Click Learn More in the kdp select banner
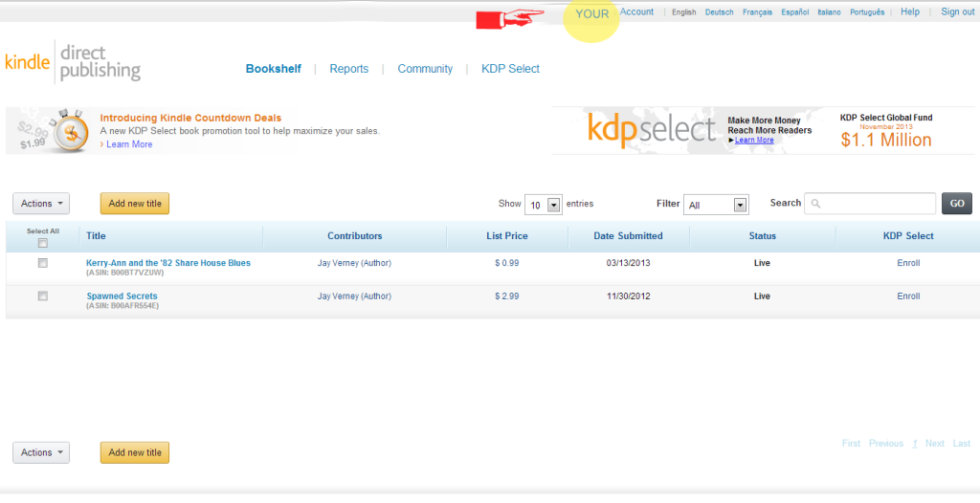Image resolution: width=980 pixels, height=503 pixels. tap(754, 140)
